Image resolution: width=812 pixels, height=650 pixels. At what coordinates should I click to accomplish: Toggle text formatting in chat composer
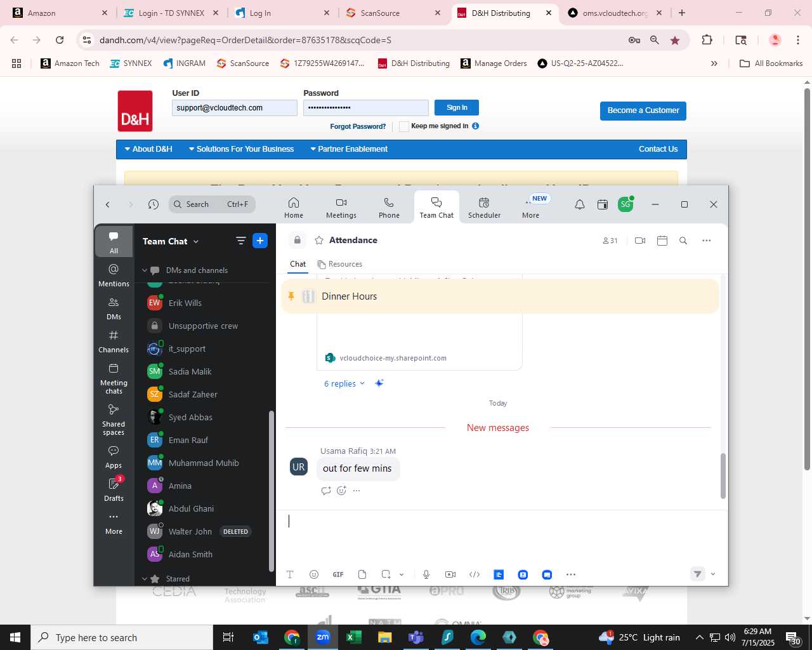coord(290,574)
